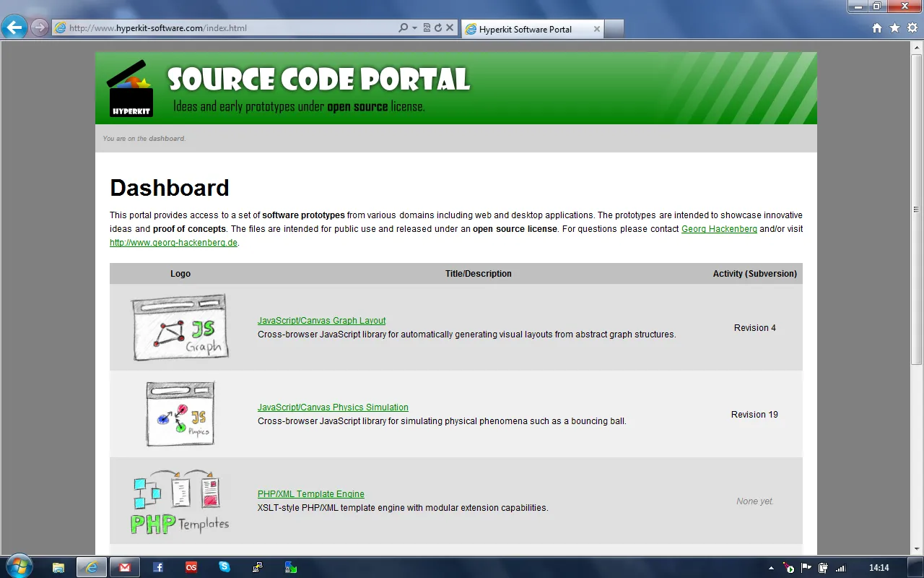Click the network signal bars tray icon
Screen dimensions: 924x578
pyautogui.click(x=840, y=568)
